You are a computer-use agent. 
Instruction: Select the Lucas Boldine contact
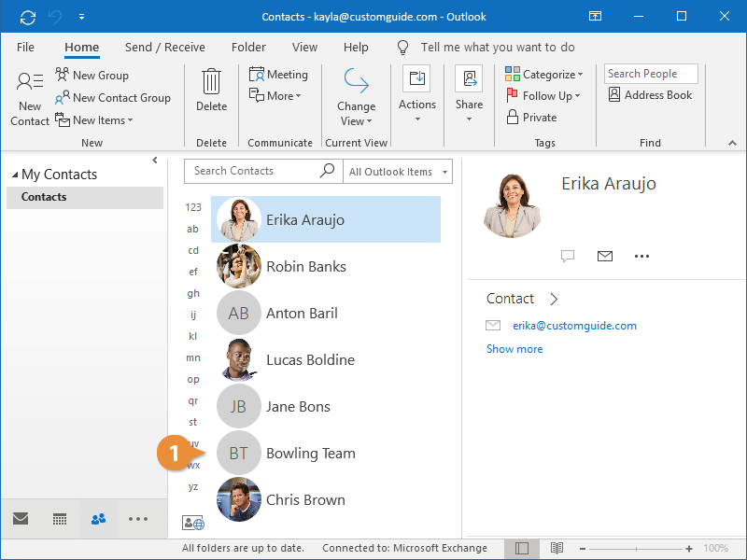coord(326,359)
